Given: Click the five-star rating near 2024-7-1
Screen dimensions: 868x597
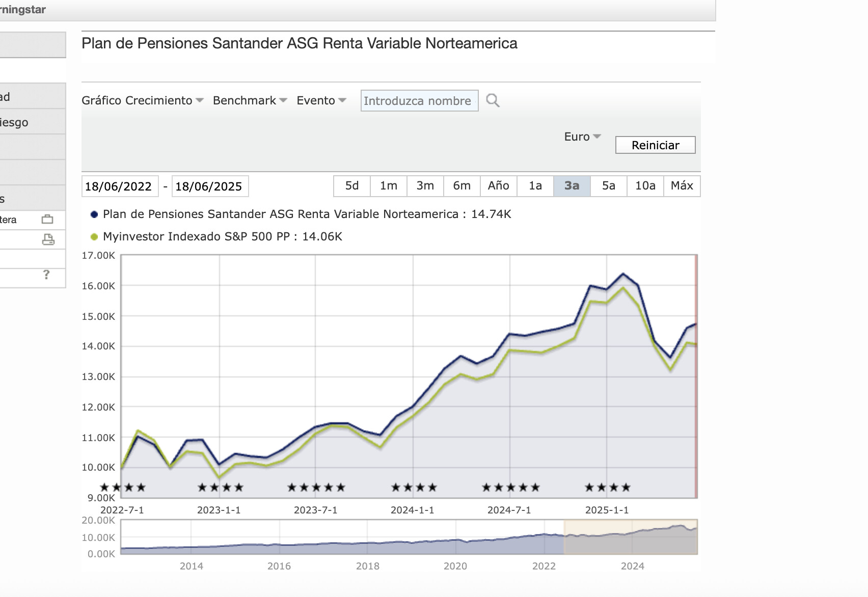Looking at the screenshot, I should [x=511, y=487].
